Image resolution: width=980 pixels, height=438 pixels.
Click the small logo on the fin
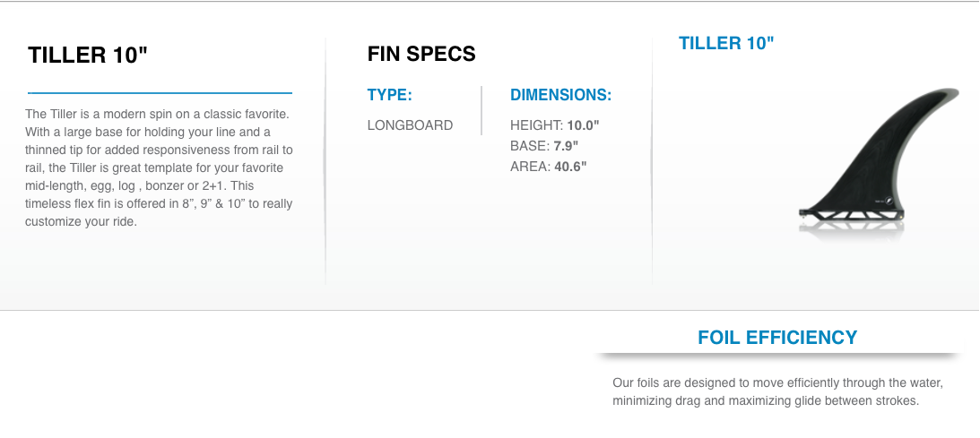pyautogui.click(x=890, y=201)
